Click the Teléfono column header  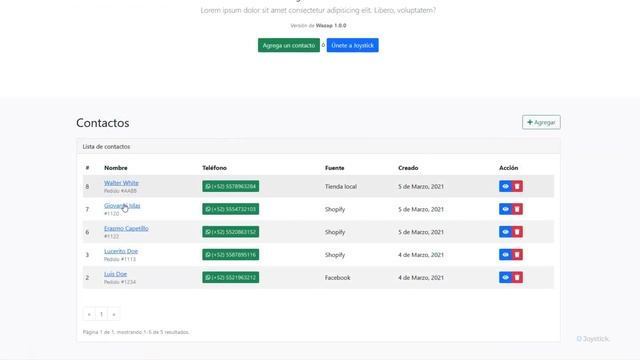coord(215,168)
